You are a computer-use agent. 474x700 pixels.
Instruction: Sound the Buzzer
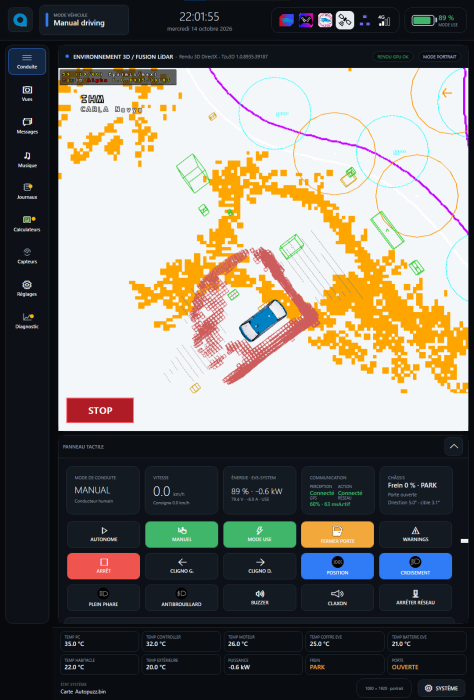tap(259, 598)
